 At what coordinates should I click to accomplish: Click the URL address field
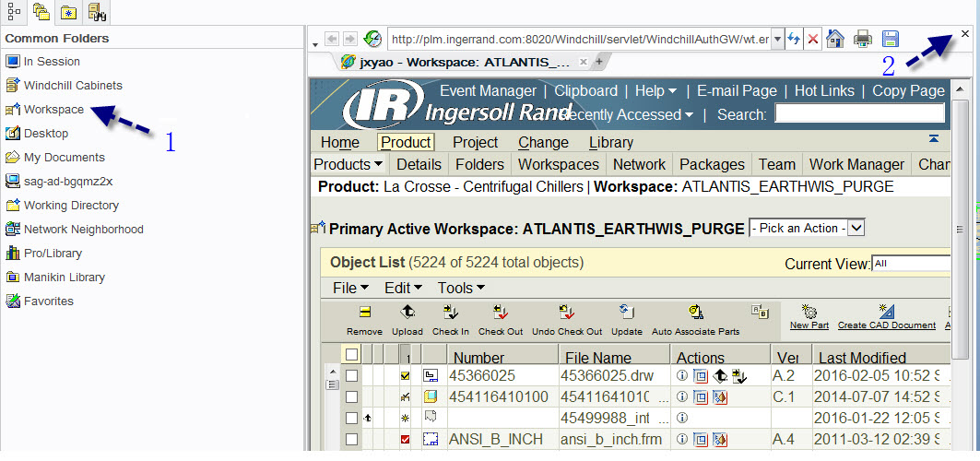(581, 40)
